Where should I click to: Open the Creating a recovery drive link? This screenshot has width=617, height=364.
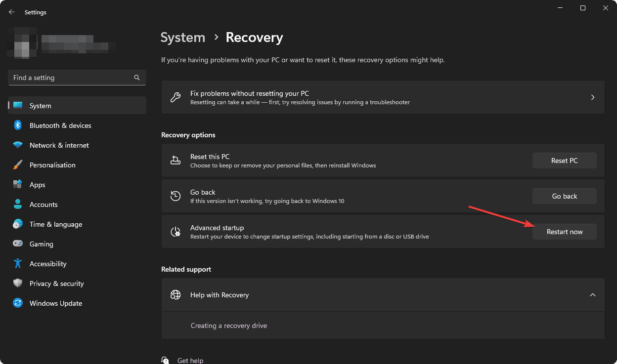(x=228, y=325)
